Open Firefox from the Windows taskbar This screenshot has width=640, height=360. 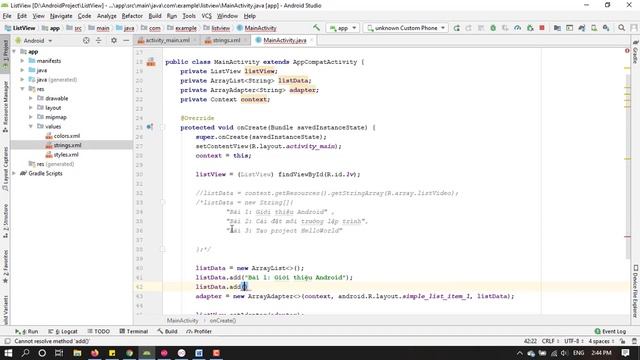(95, 353)
